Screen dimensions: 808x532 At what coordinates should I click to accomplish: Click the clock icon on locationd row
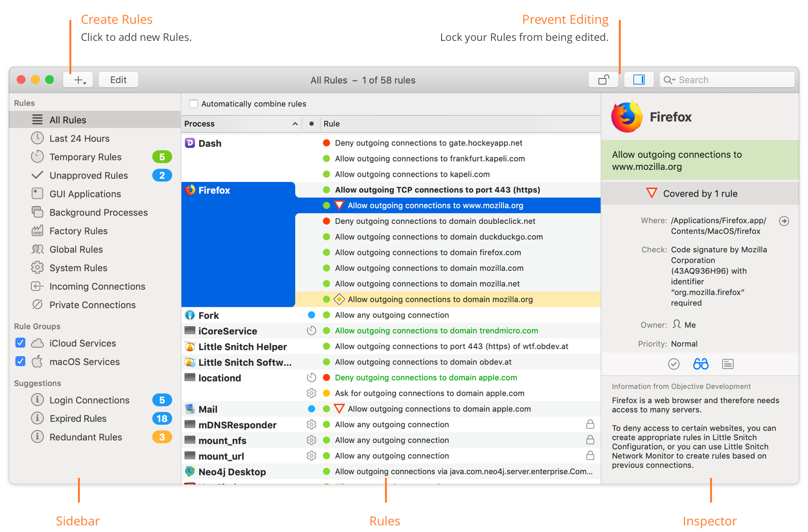(311, 378)
